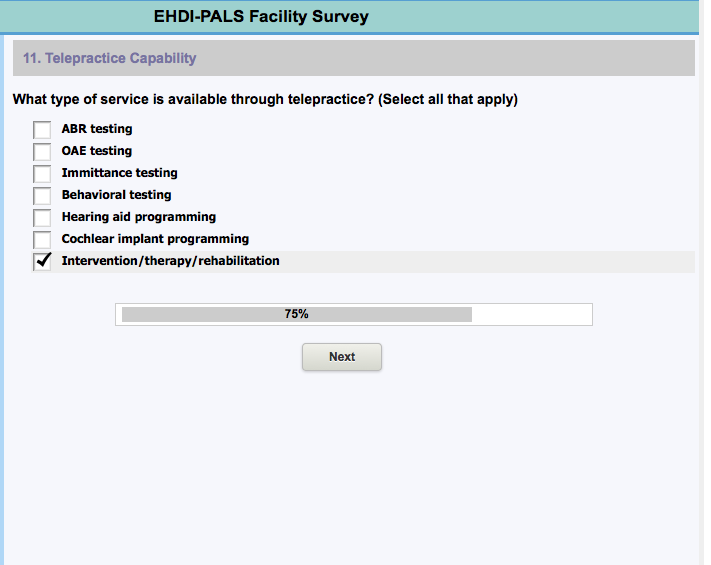This screenshot has width=711, height=565.
Task: Click the ABR testing label text
Action: pos(97,129)
